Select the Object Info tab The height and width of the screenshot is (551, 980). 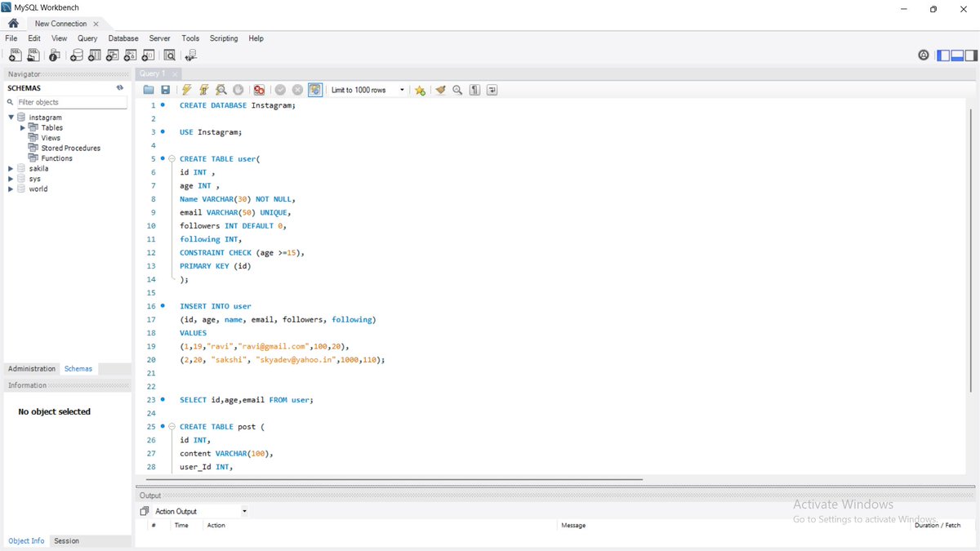pyautogui.click(x=26, y=541)
